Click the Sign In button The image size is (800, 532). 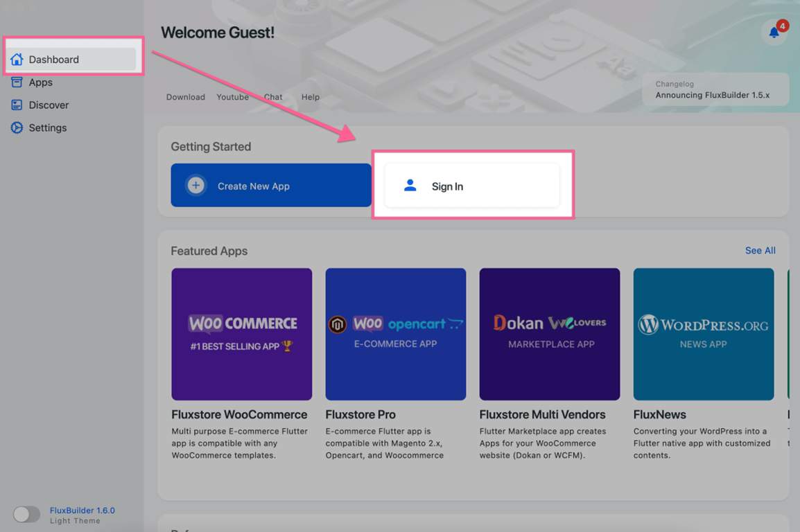coord(472,186)
